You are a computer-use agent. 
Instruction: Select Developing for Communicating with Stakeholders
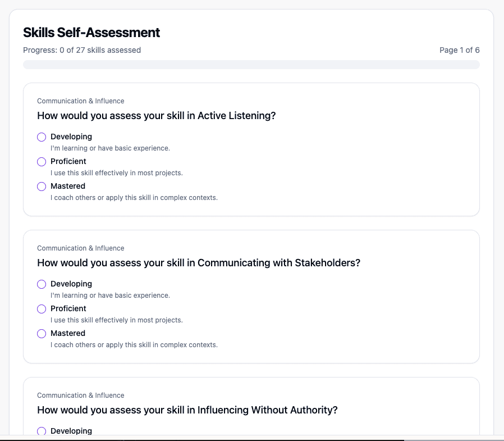tap(42, 284)
